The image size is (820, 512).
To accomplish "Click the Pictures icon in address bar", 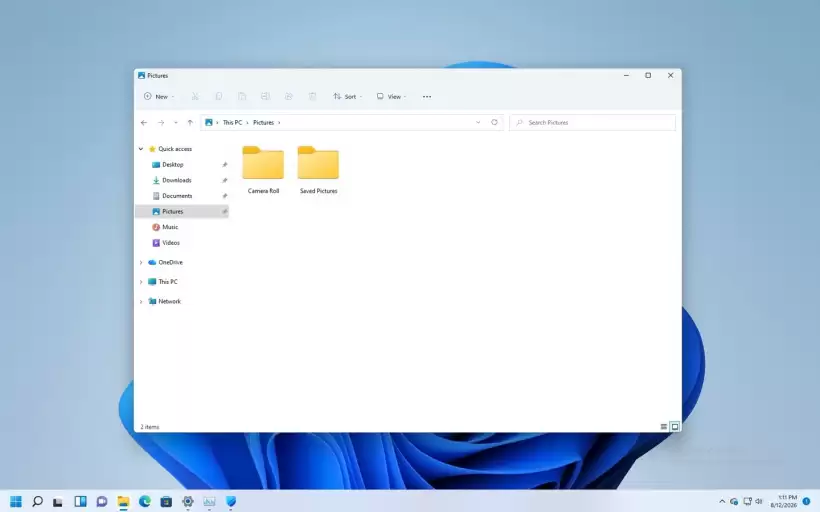I will (209, 122).
